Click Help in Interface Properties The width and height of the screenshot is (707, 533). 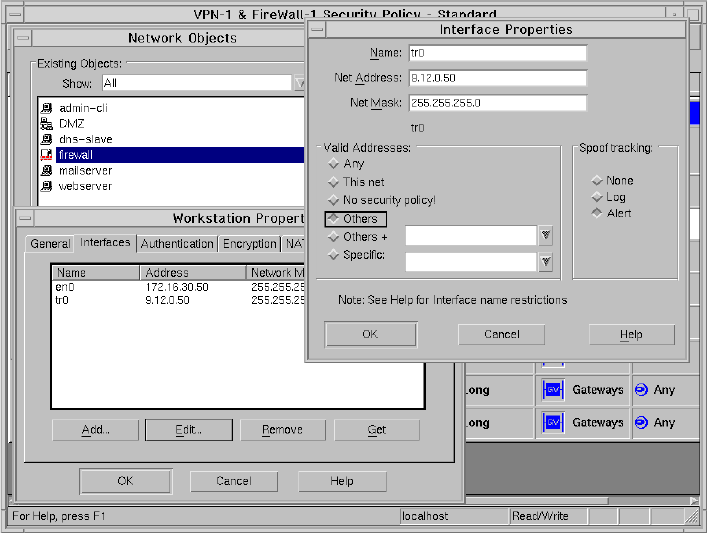631,335
